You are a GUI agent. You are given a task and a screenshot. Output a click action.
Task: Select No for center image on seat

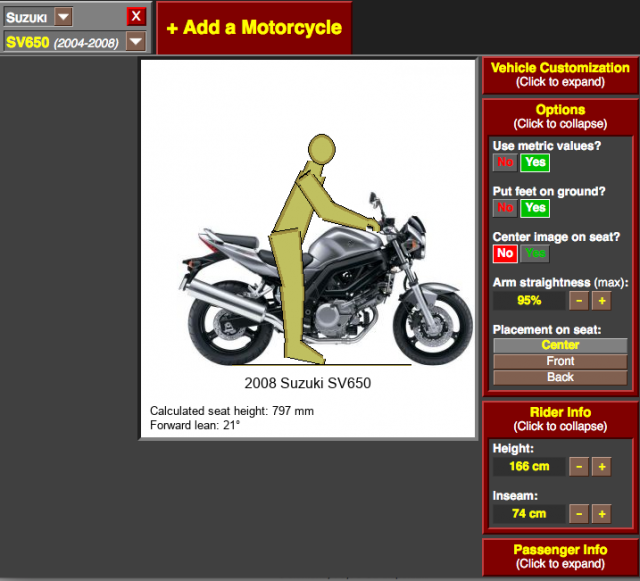pos(505,253)
